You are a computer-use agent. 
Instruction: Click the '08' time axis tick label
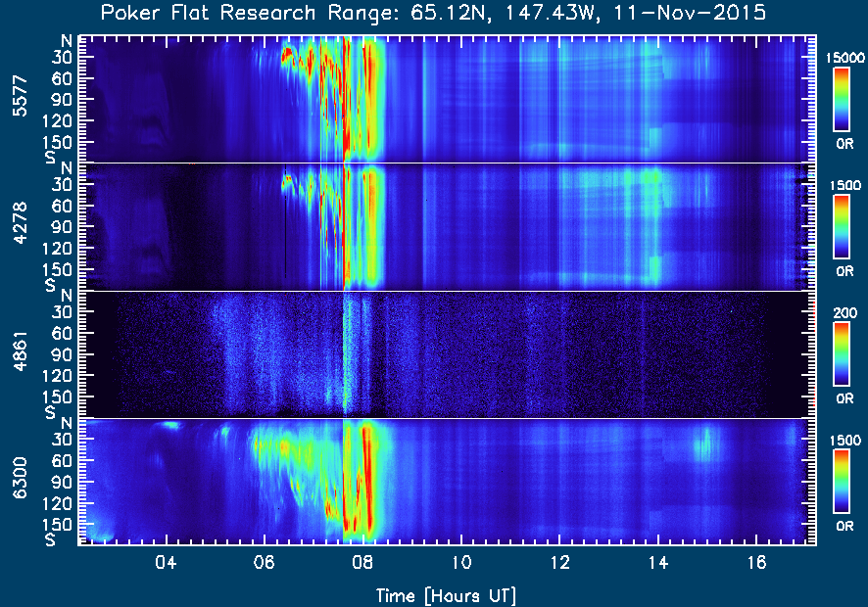[362, 563]
